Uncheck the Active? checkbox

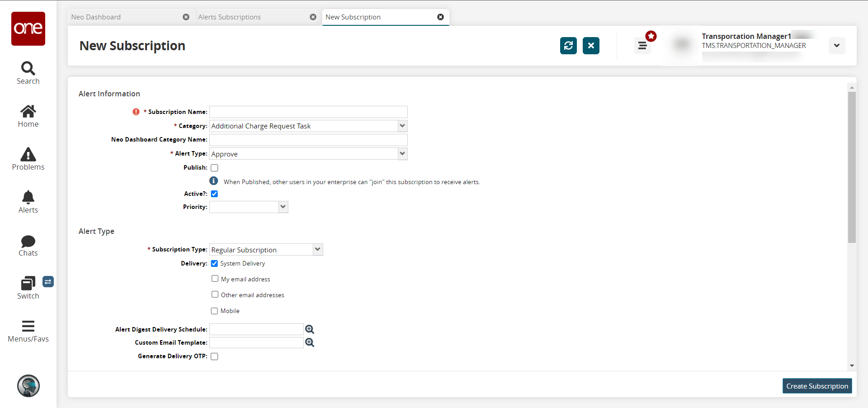[215, 194]
